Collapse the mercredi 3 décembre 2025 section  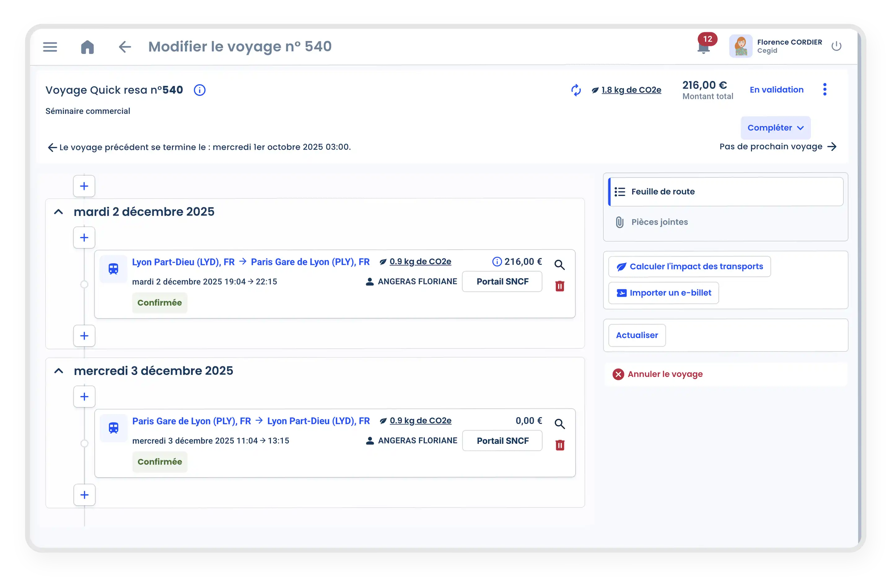pos(59,371)
